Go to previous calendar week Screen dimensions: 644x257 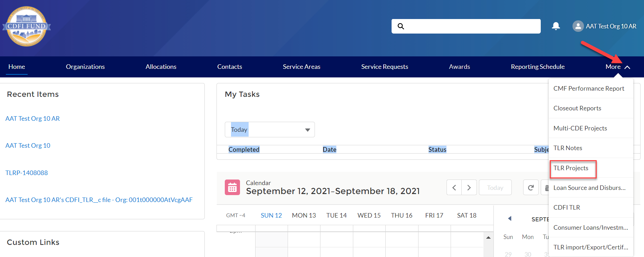tap(454, 187)
